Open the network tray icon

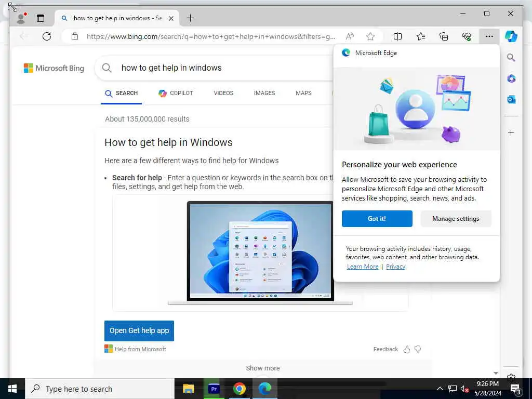tap(453, 389)
